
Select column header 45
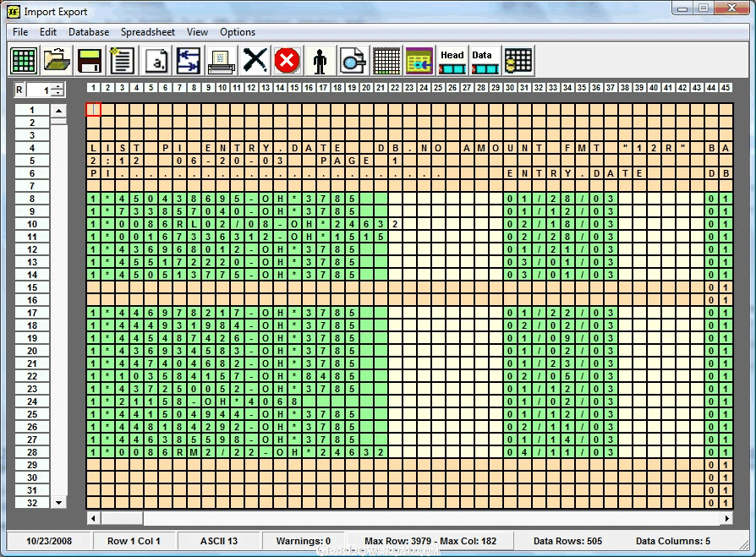[726, 88]
